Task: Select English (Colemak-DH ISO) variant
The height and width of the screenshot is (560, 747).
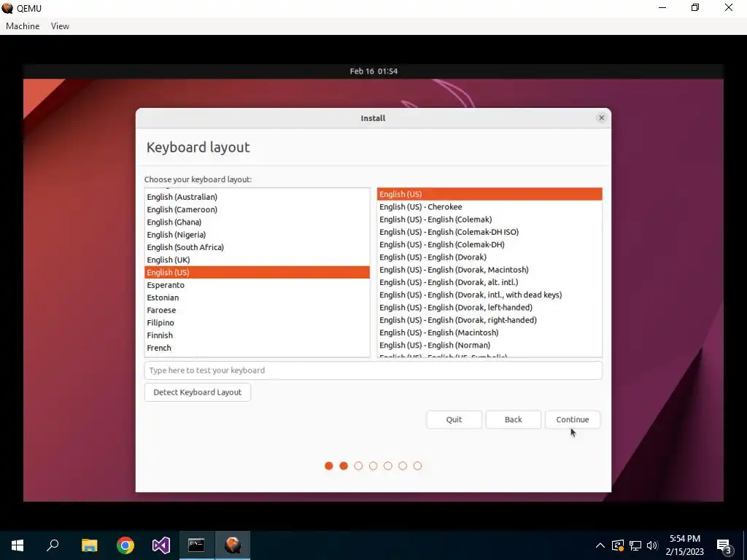Action: pos(489,232)
